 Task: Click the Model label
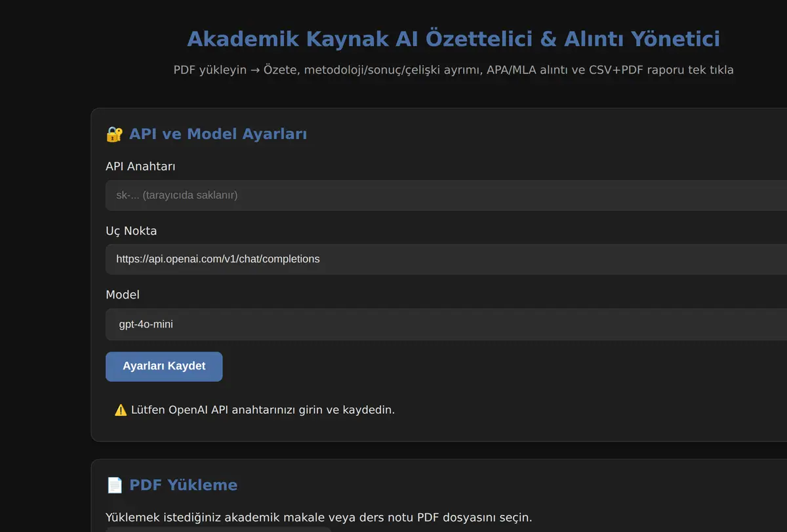click(123, 295)
